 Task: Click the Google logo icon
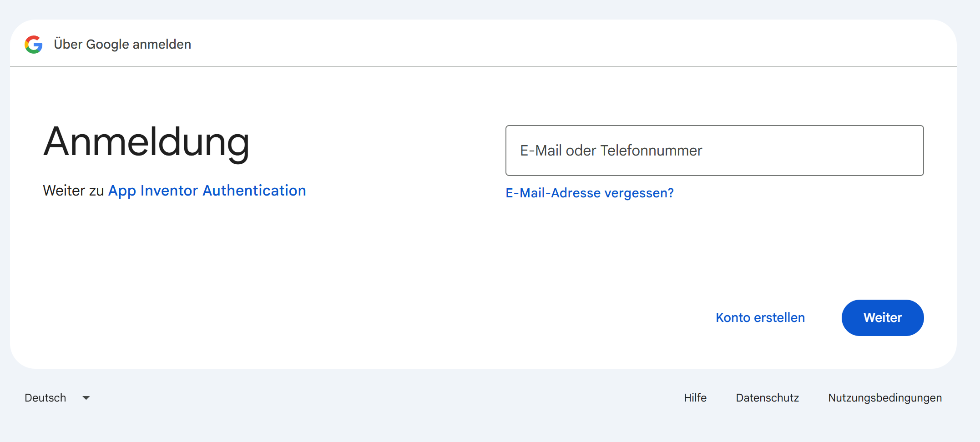pos(34,45)
